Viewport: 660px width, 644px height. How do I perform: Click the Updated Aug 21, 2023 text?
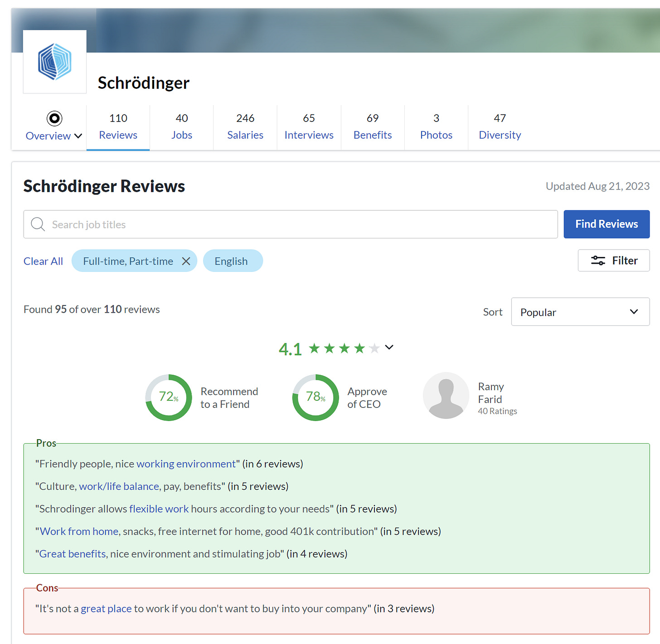tap(597, 186)
